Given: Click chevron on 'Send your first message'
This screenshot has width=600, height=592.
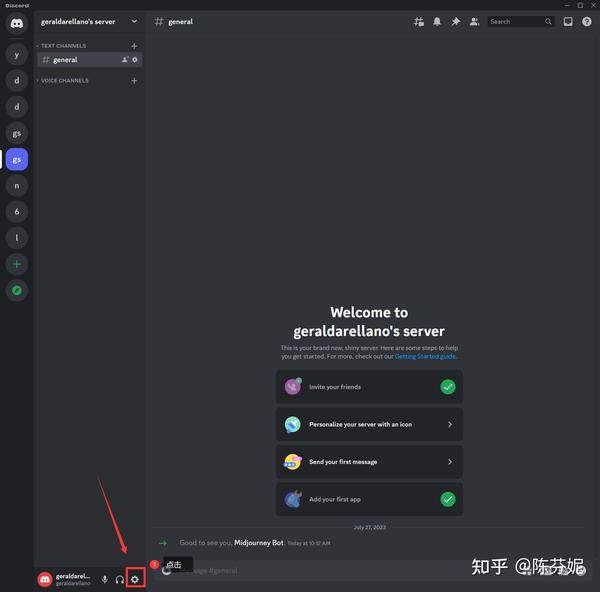Looking at the screenshot, I should [450, 462].
